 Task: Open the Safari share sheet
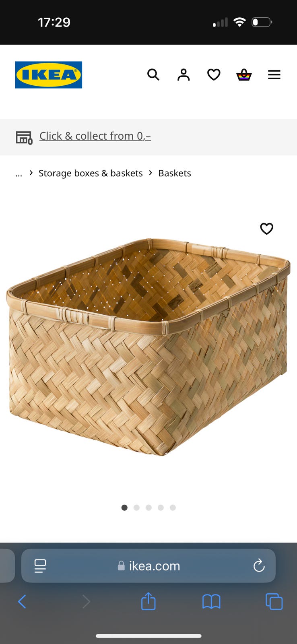tap(148, 601)
